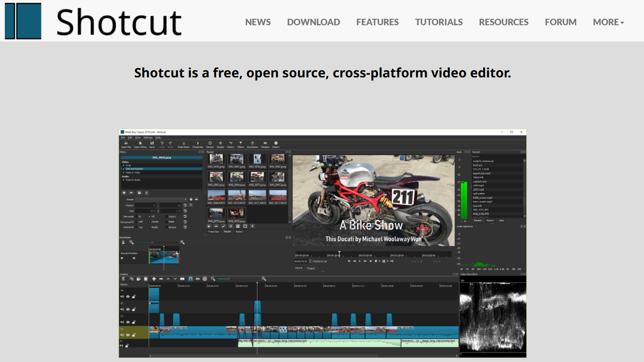Click the Playlist toolbar icon
This screenshot has height=362, width=644.
pos(220,145)
